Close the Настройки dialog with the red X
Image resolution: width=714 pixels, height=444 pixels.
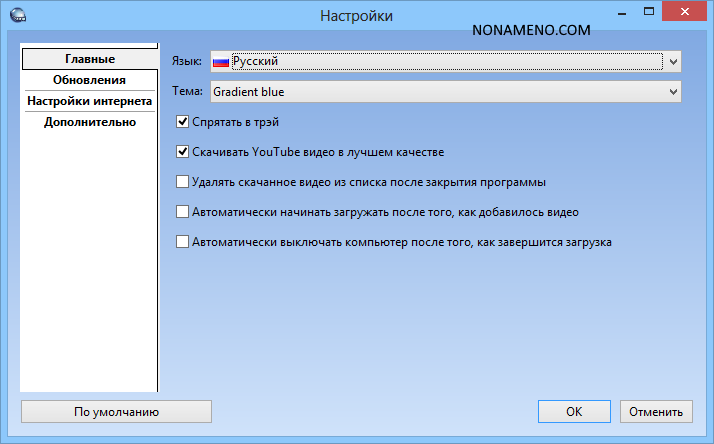coord(685,14)
